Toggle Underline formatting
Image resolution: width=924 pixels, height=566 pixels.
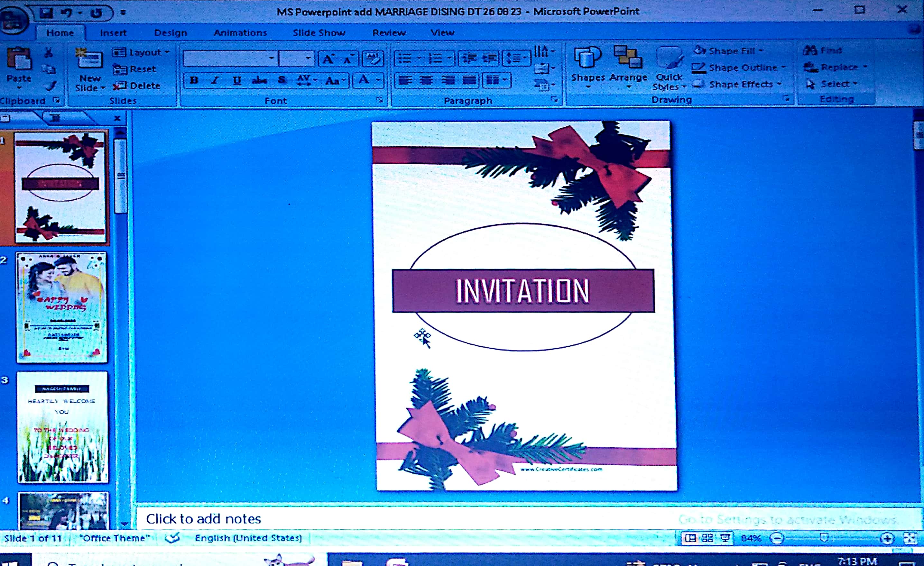coord(236,80)
